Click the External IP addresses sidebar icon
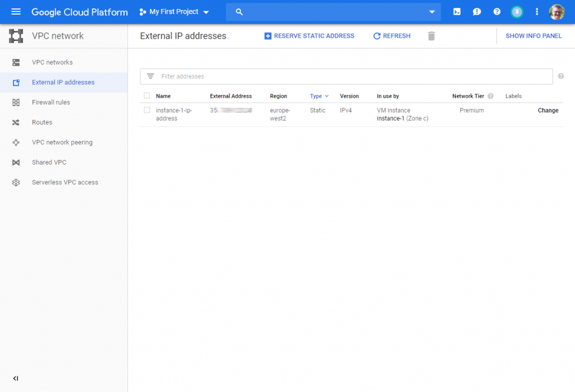Image resolution: width=575 pixels, height=392 pixels. point(16,83)
